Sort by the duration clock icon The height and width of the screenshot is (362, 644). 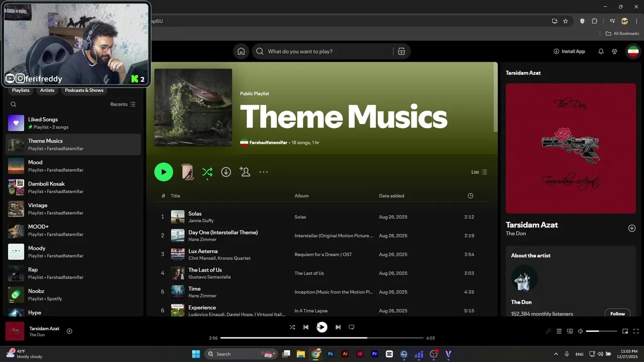pyautogui.click(x=470, y=196)
